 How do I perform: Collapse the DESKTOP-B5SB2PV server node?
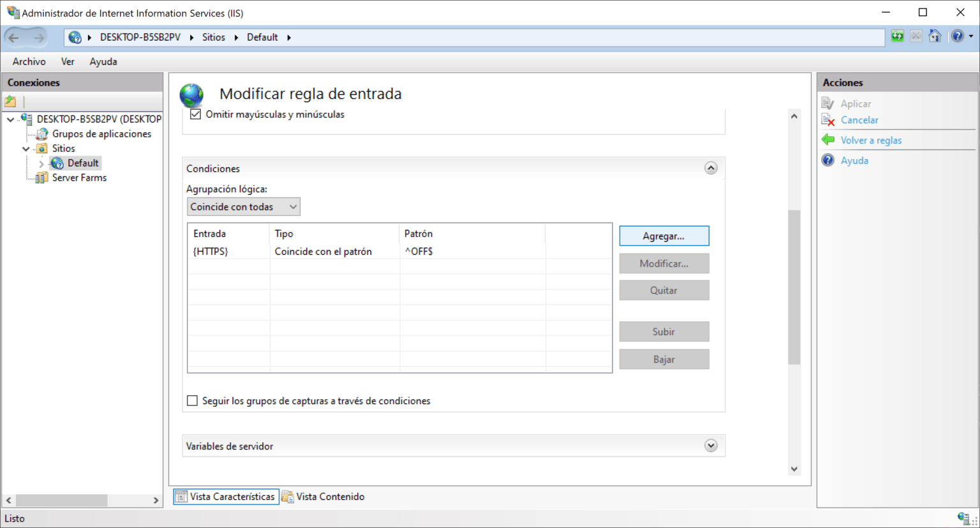[10, 119]
